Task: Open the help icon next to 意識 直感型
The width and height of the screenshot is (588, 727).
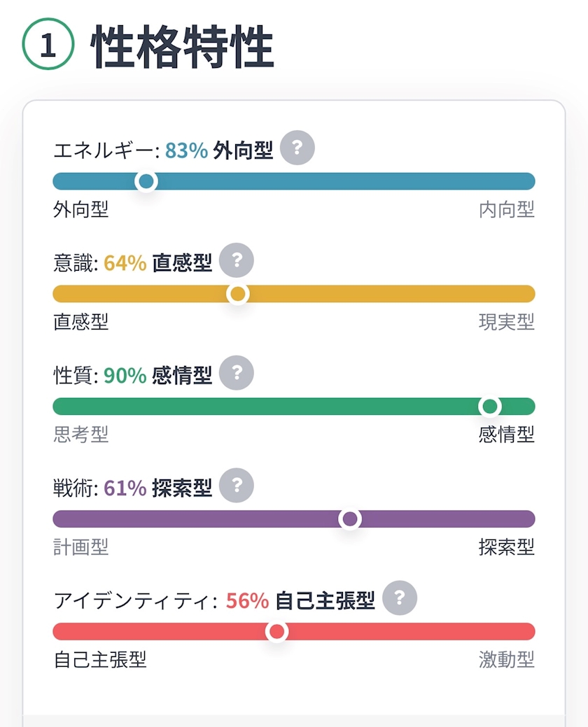Action: coord(237,260)
